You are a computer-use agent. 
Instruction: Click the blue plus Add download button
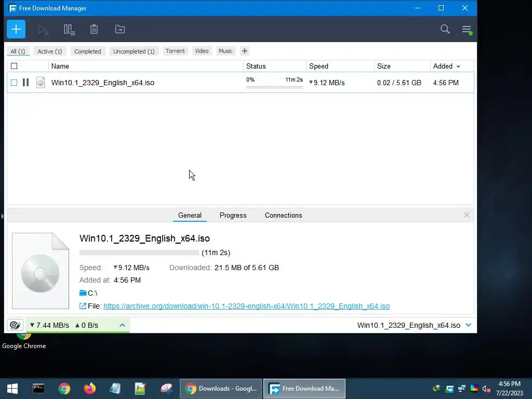(x=16, y=29)
